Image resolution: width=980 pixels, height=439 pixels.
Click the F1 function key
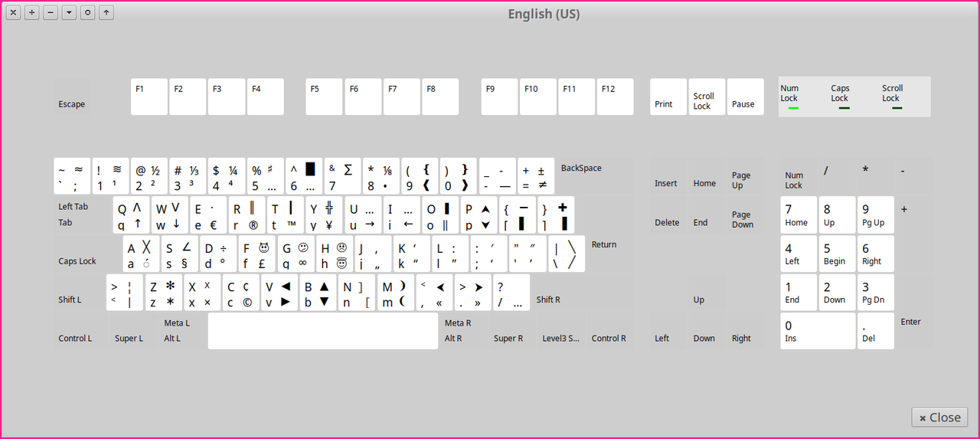(x=149, y=97)
